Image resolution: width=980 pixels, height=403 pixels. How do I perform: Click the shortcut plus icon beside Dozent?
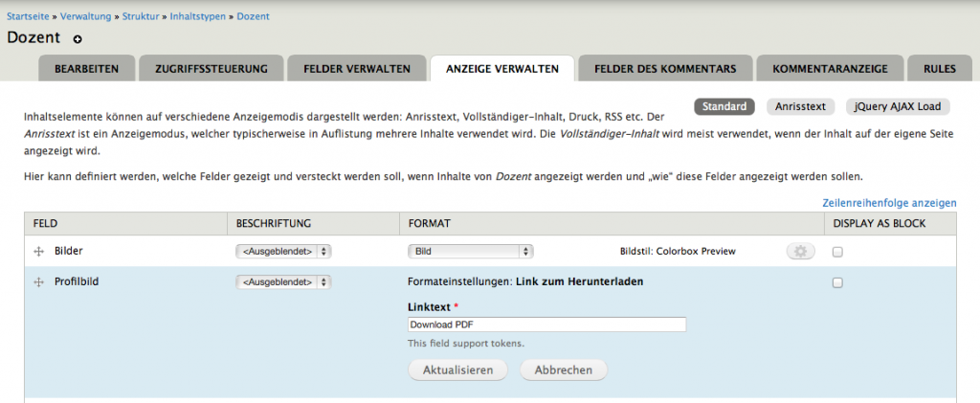pyautogui.click(x=78, y=39)
